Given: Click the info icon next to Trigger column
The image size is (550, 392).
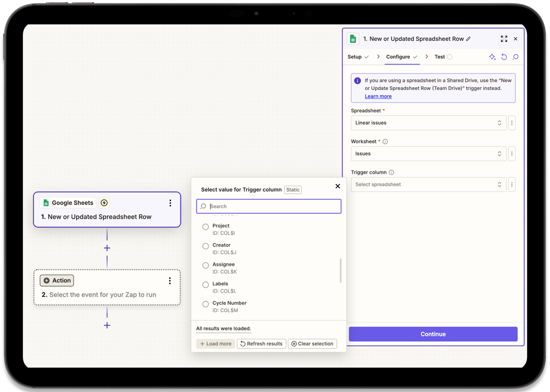Looking at the screenshot, I should click(x=391, y=173).
